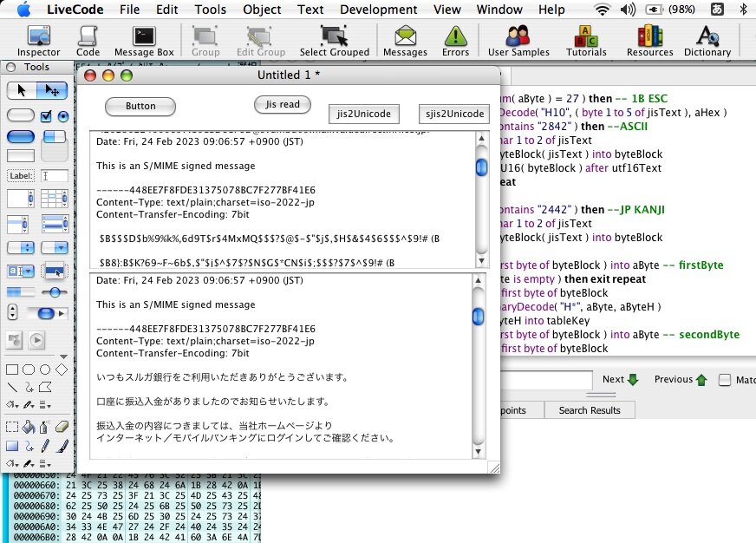Open Tutorials from the toolbar

click(x=586, y=39)
